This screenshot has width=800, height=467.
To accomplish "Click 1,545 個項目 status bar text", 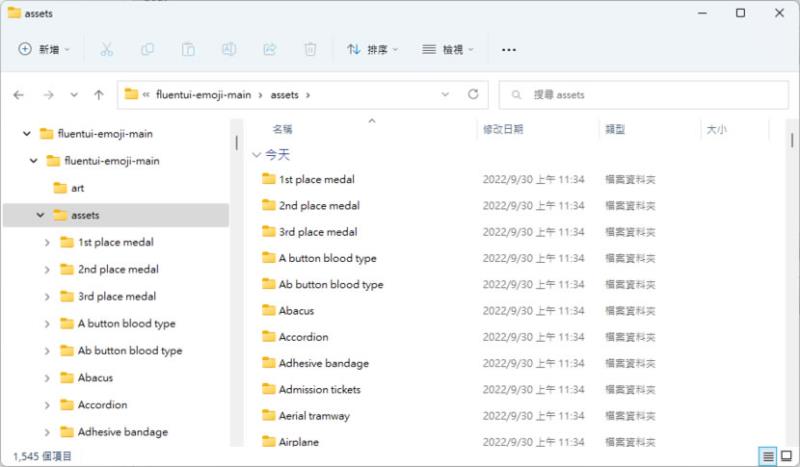I will coord(42,456).
